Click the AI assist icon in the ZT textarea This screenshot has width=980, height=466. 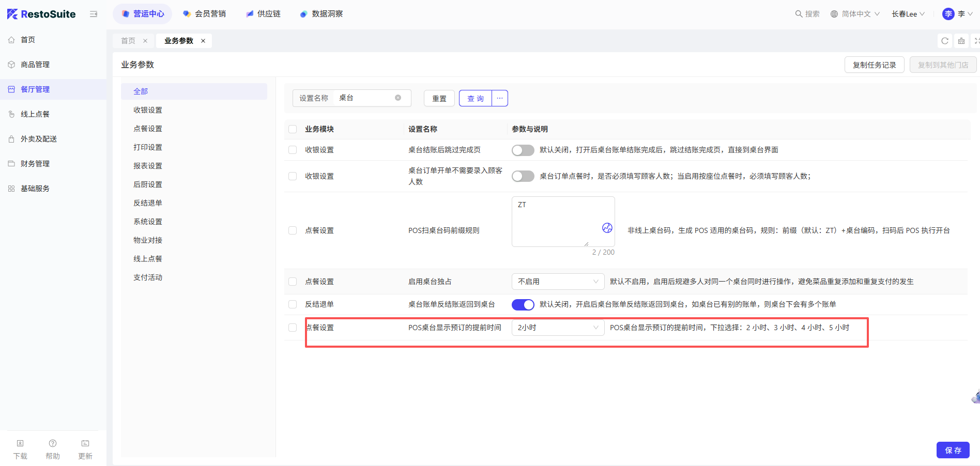click(607, 228)
